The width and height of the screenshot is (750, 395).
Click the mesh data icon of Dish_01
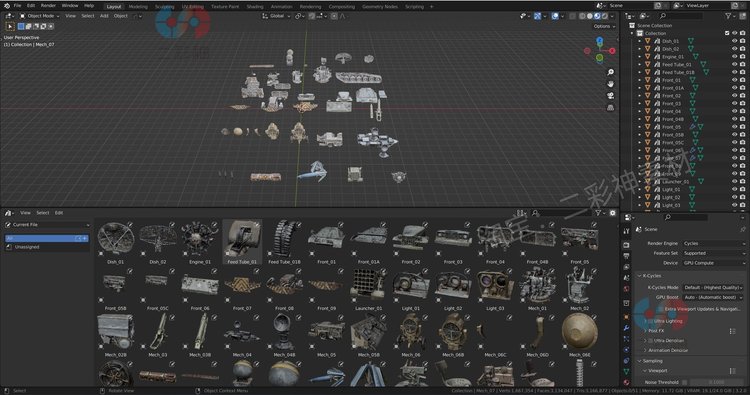tap(691, 41)
